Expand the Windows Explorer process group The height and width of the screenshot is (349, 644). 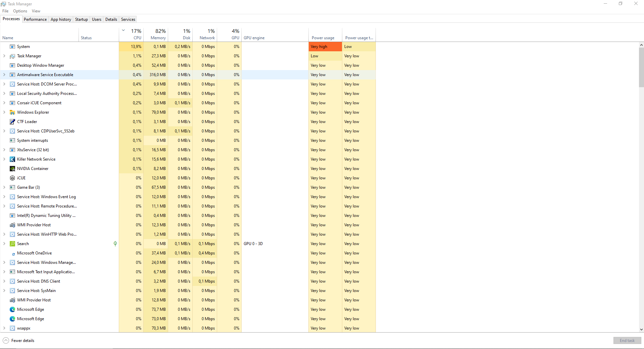tap(4, 112)
